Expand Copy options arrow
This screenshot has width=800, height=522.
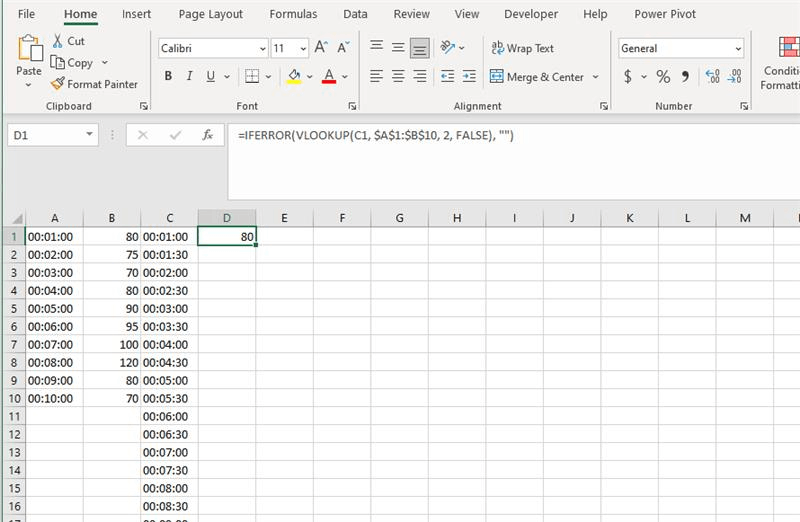pyautogui.click(x=105, y=62)
